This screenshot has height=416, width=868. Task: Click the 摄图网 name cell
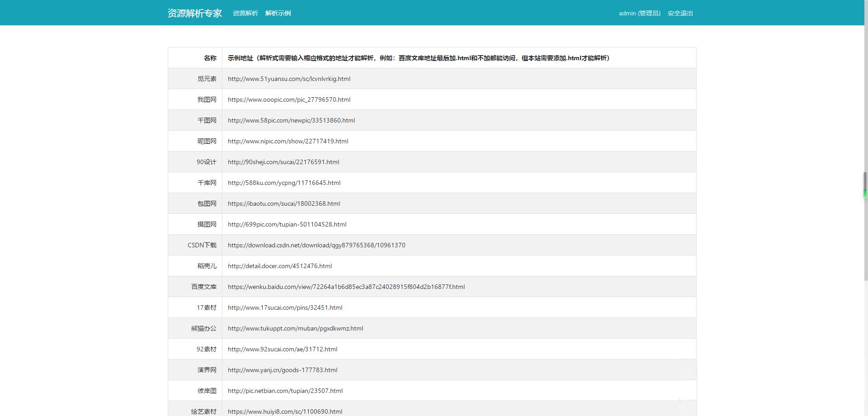(195, 224)
